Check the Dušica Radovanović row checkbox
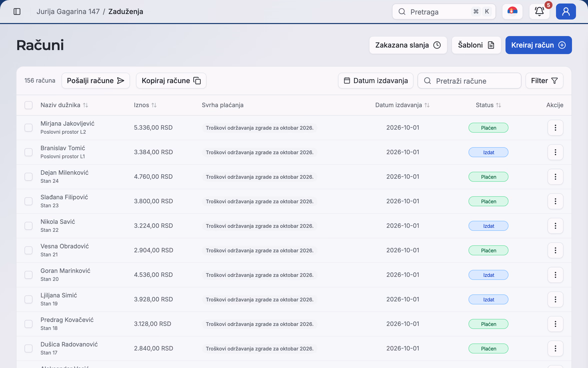Viewport: 588px width, 368px height. pyautogui.click(x=28, y=348)
